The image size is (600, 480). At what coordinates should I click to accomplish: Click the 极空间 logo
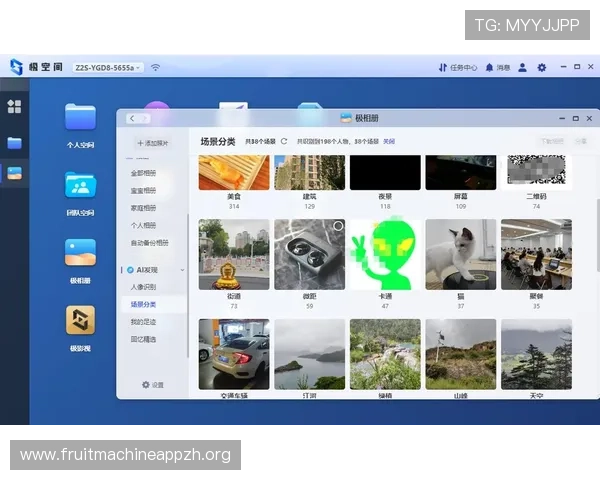[36, 67]
